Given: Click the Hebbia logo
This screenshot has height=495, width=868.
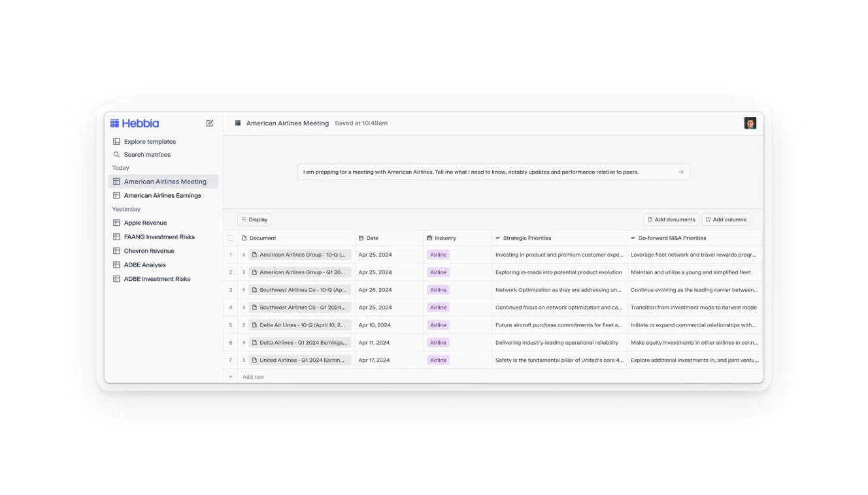Looking at the screenshot, I should (x=135, y=123).
